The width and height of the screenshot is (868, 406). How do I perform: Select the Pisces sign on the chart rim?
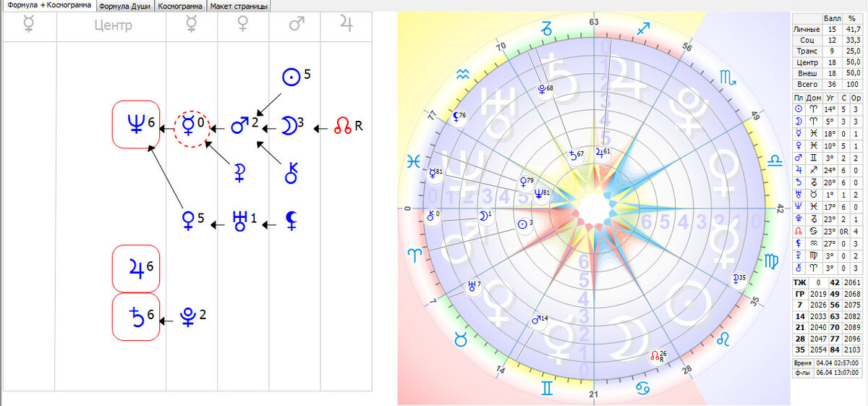(x=412, y=162)
